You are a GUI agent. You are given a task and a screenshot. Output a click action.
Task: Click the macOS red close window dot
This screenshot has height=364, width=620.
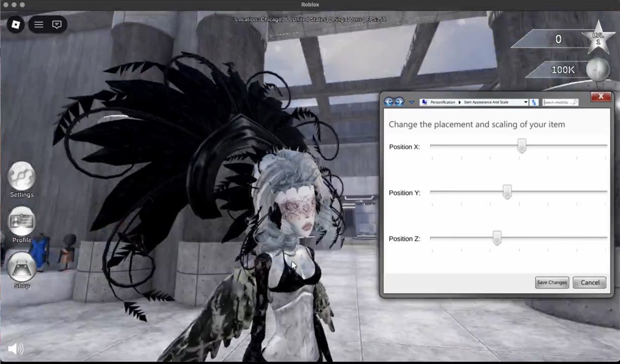[5, 5]
